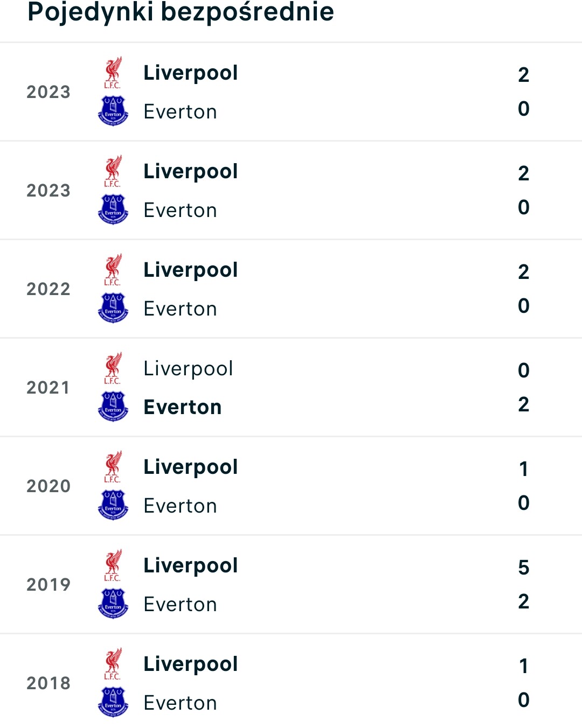Screen dimensions: 582x728
Task: Open Everton team name in 2020 match
Action: (181, 506)
